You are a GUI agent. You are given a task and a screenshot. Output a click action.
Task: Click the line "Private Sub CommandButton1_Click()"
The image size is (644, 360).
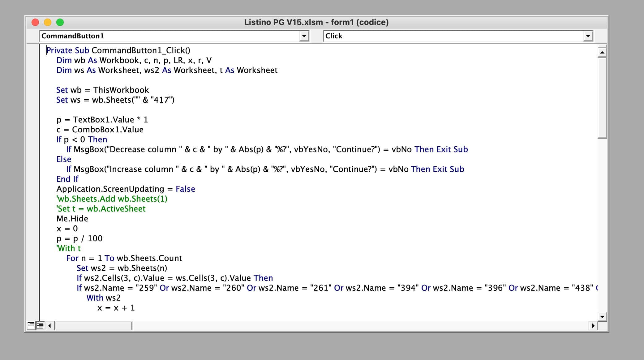[x=118, y=50]
